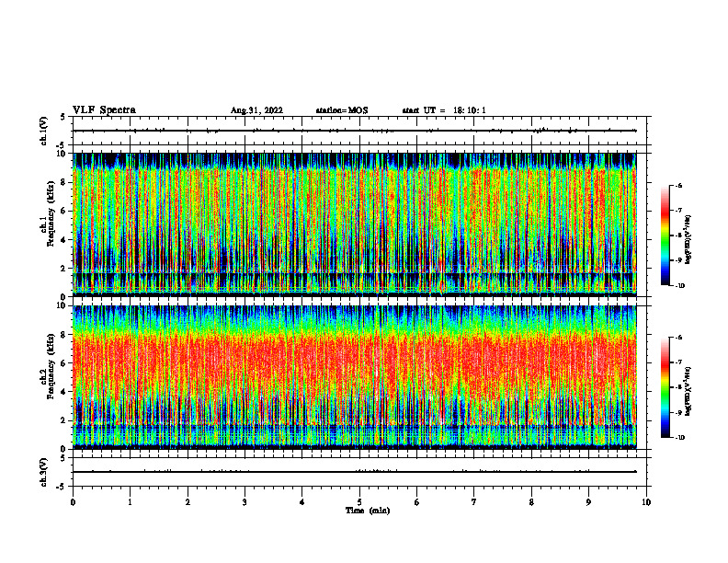Click time axis tick label "5"

pos(359,502)
